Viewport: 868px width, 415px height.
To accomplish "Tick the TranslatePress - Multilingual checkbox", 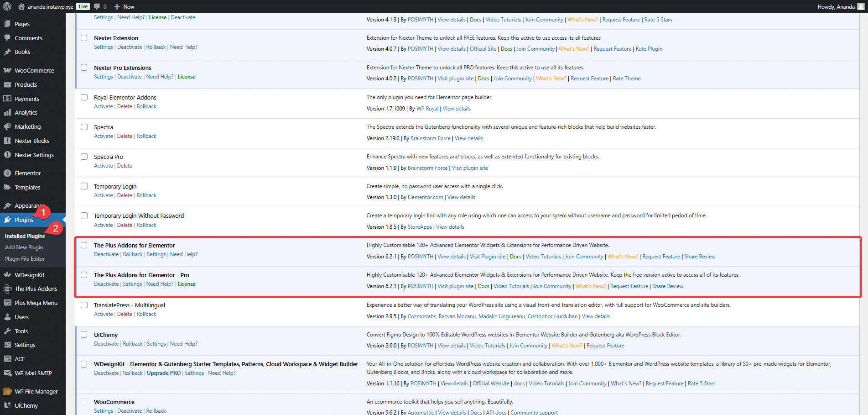I will 84,305.
